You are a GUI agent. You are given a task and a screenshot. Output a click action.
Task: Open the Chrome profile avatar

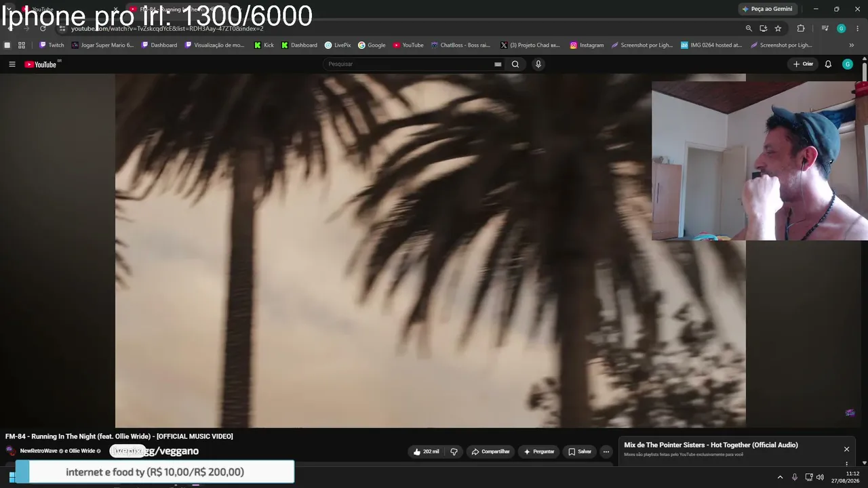pos(841,28)
